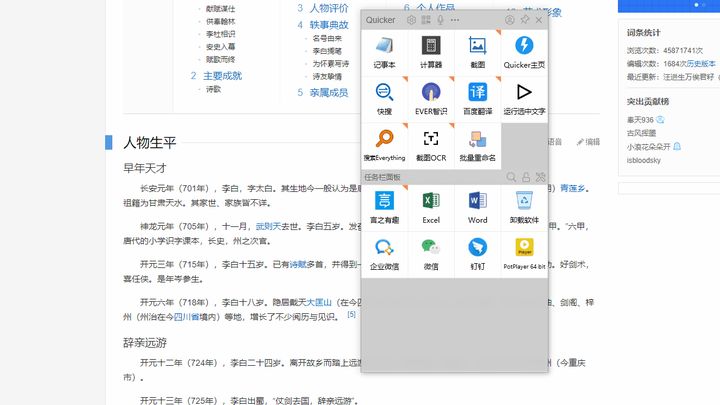Jump to 亲属成员 section in contents
Viewport: 720px width, 405px height.
tap(329, 92)
